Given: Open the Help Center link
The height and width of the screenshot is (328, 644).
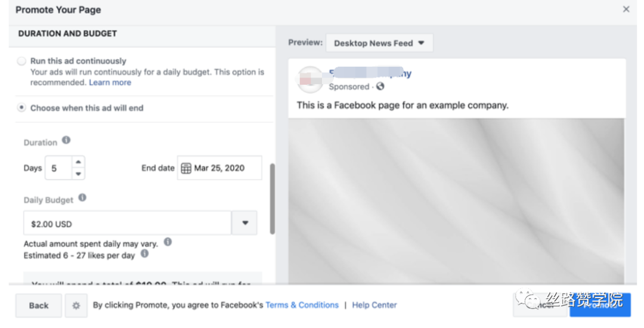Looking at the screenshot, I should [374, 305].
